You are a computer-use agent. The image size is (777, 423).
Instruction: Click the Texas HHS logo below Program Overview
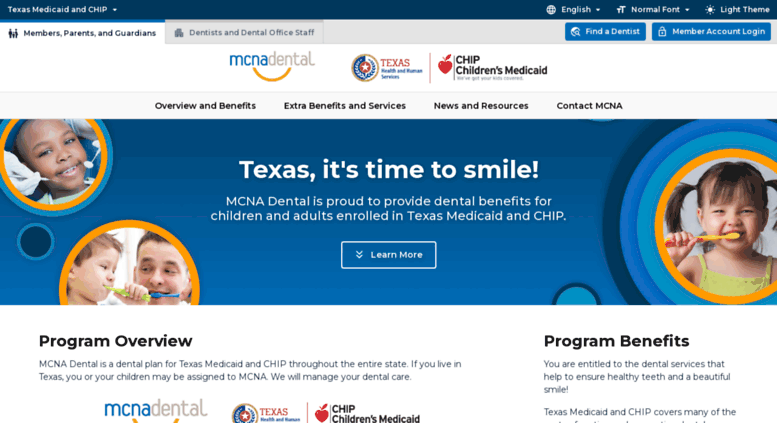(x=266, y=413)
